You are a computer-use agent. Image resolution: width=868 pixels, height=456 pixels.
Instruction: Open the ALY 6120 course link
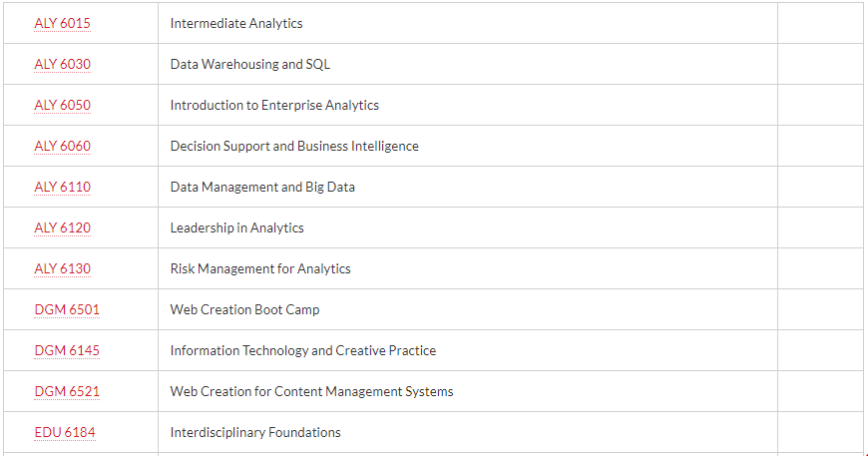click(62, 228)
